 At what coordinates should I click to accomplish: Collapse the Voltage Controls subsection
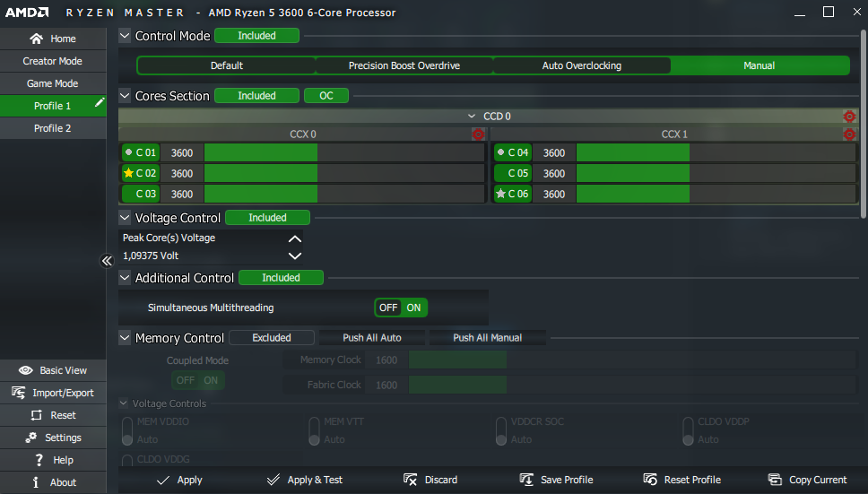(x=124, y=403)
